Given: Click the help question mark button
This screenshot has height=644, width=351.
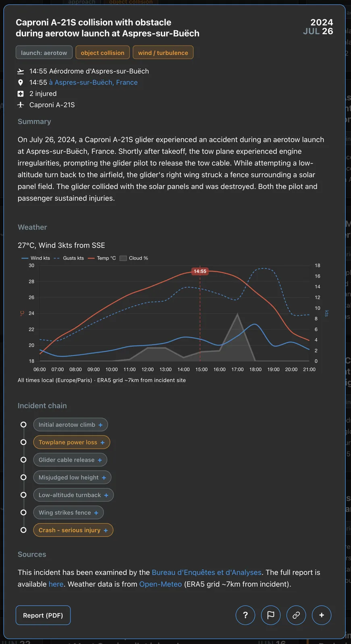Looking at the screenshot, I should [245, 615].
